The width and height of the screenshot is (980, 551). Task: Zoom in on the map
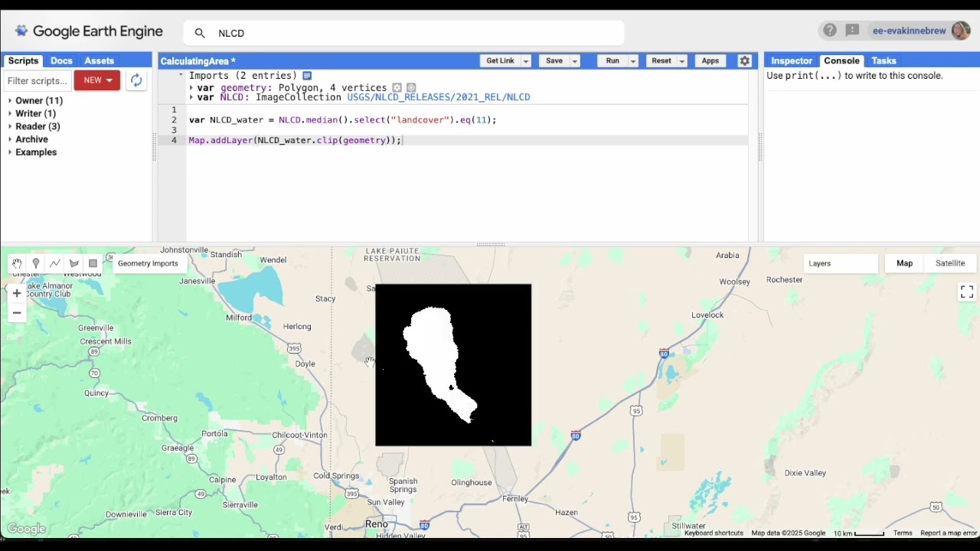17,293
